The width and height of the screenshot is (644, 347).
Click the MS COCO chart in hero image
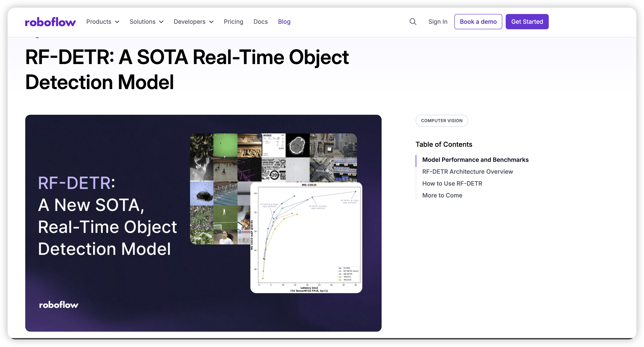(x=306, y=238)
